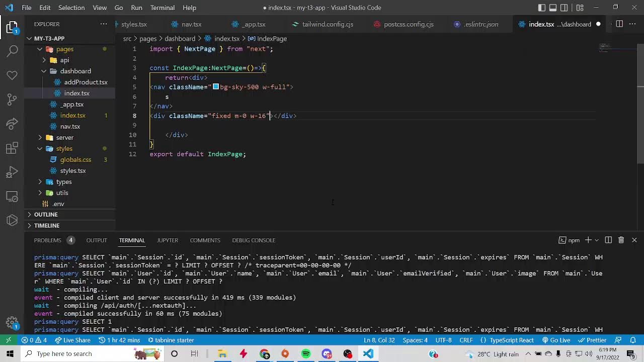Open editor more actions menu
The width and height of the screenshot is (644, 362).
tap(633, 24)
